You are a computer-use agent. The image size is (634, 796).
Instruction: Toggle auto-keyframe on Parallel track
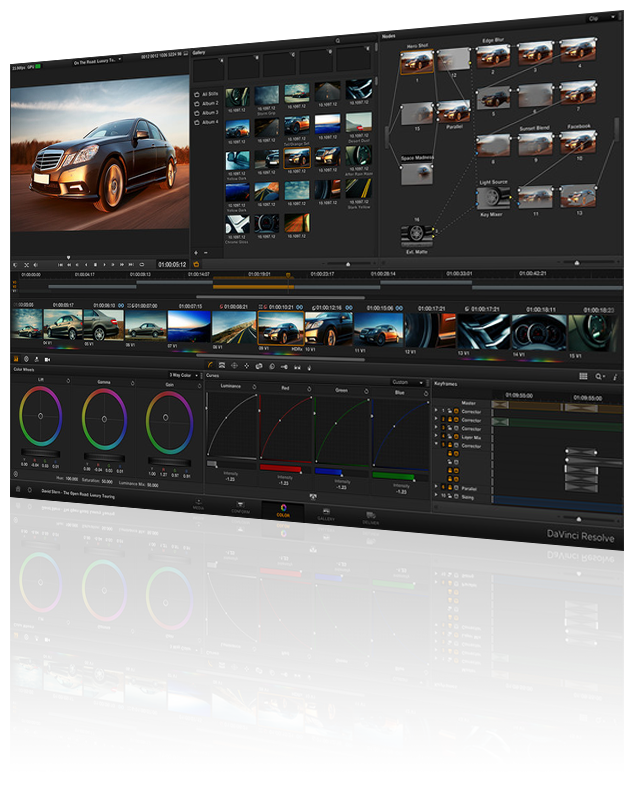click(456, 488)
